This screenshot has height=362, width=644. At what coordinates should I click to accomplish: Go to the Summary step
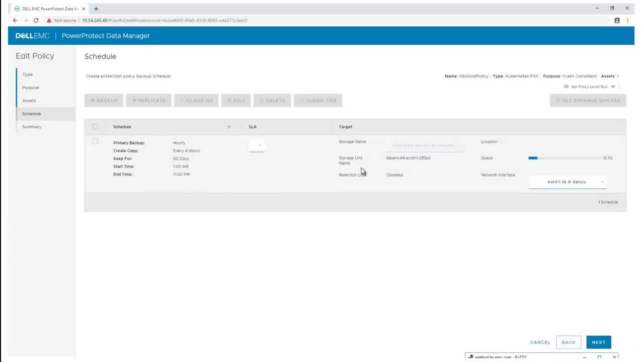pos(32,127)
